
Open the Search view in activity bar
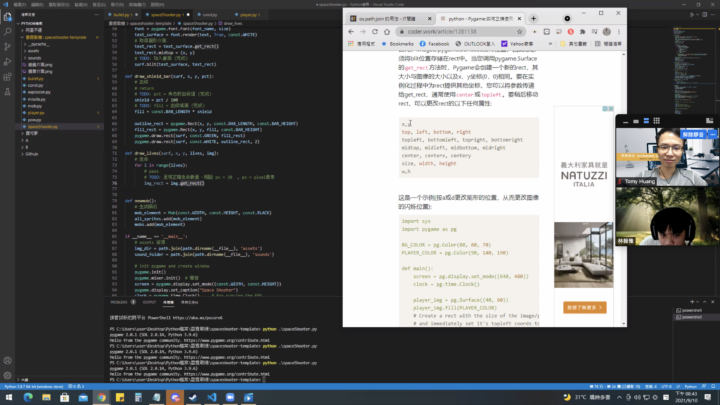[6, 33]
